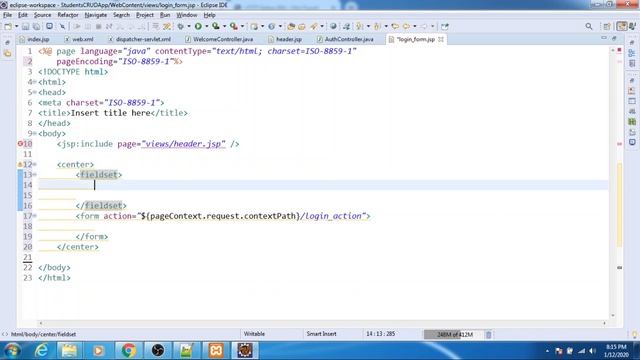Click the heap status memory bar
640x360 pixels.
(454, 334)
